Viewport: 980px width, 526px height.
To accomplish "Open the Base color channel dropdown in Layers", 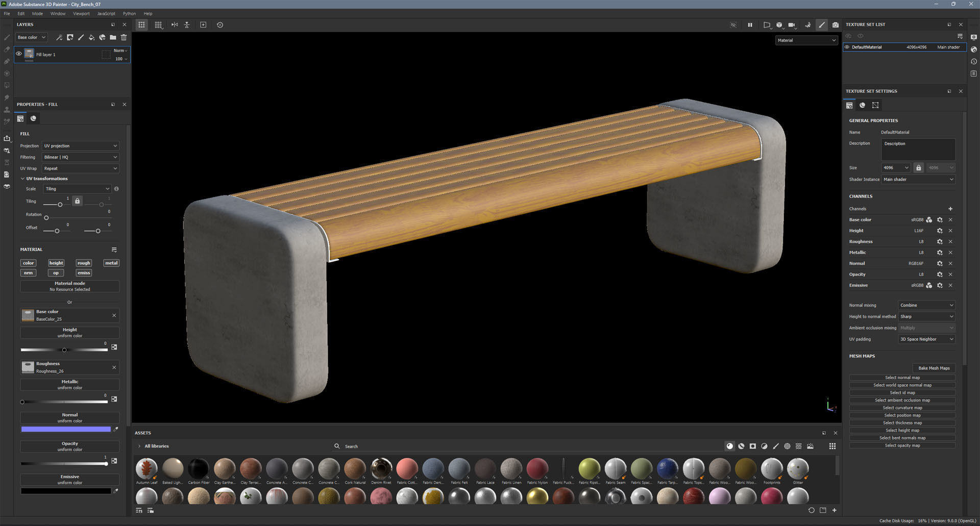I will [32, 37].
